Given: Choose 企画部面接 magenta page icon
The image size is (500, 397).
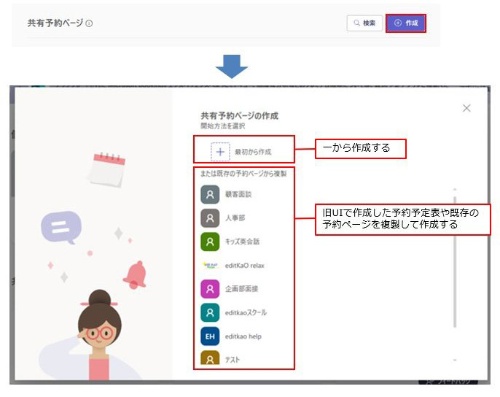Looking at the screenshot, I should tap(210, 289).
